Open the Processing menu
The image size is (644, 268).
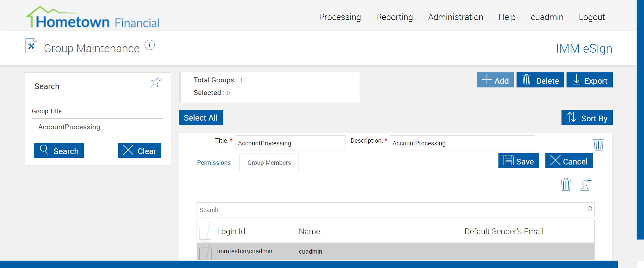click(340, 17)
